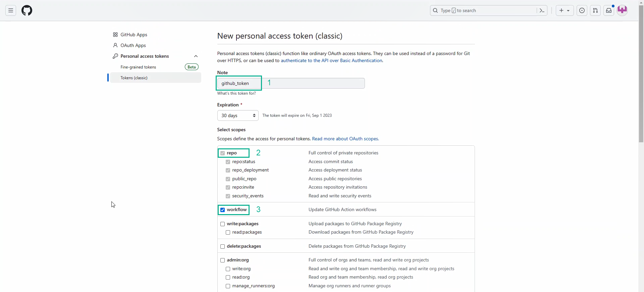644x292 pixels.
Task: Open the command palette icon in search bar
Action: pyautogui.click(x=542, y=10)
